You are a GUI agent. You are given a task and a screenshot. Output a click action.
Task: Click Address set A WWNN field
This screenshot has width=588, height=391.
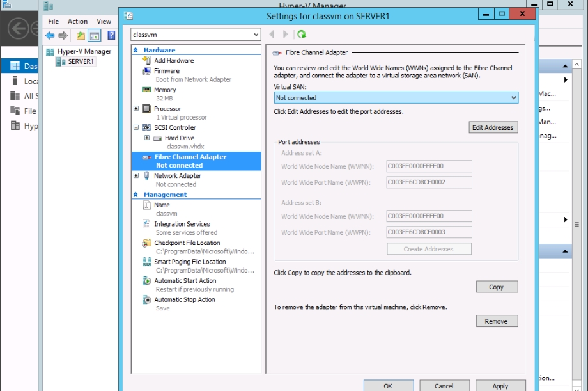(x=429, y=166)
